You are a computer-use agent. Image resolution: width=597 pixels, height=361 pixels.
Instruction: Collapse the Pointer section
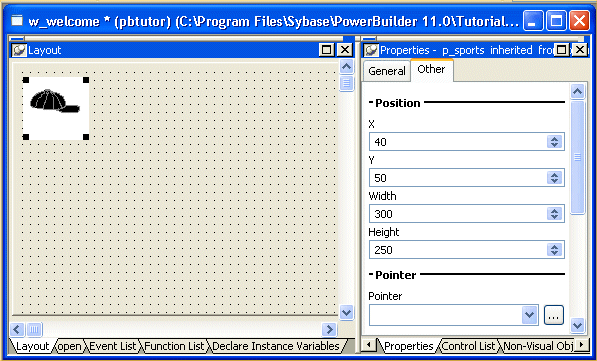coord(371,275)
